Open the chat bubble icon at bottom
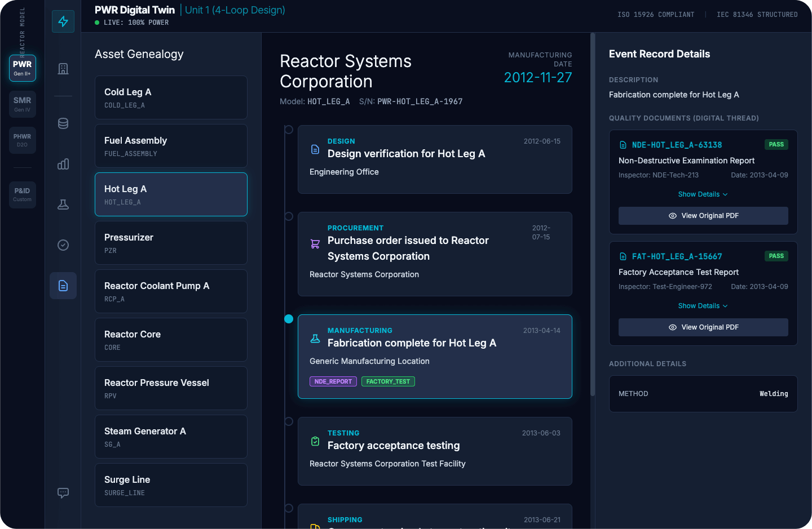 (x=63, y=493)
